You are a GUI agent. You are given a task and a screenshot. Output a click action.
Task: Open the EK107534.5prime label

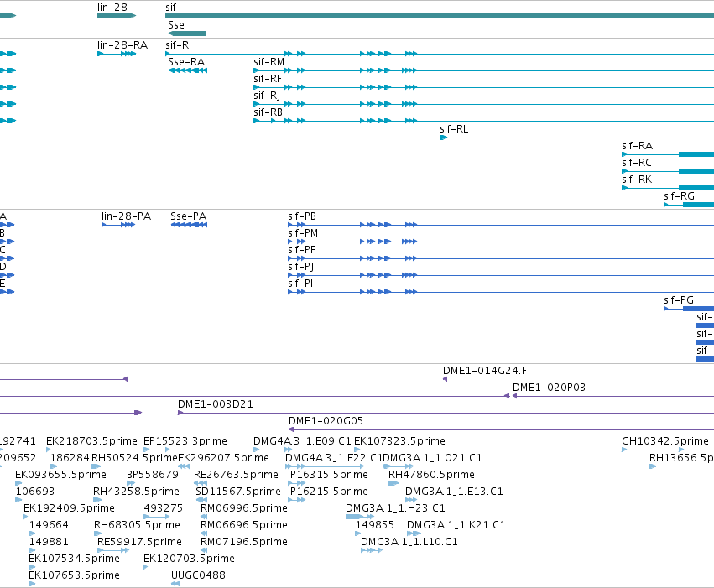(74, 559)
